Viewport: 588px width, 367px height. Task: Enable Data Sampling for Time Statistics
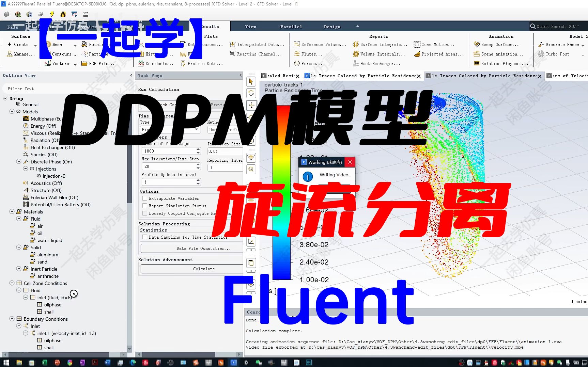tap(145, 237)
